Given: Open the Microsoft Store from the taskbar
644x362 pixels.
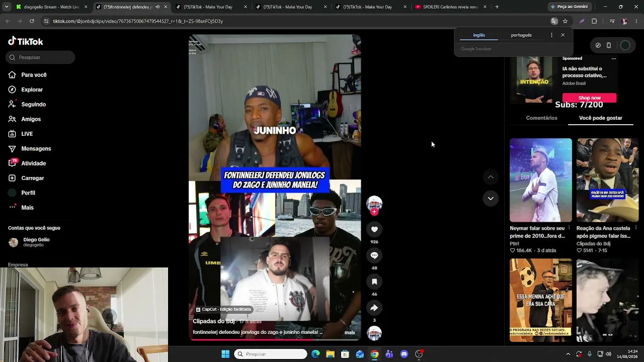Looking at the screenshot, I should pyautogui.click(x=345, y=354).
